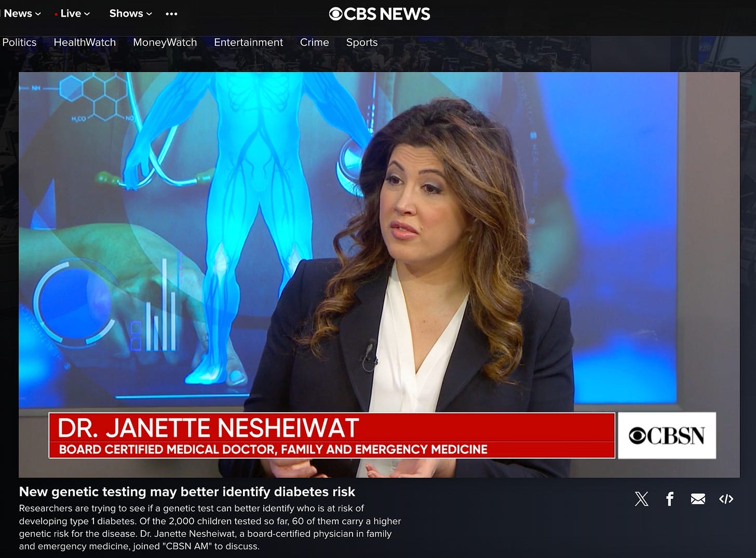
Task: Click the headline about genetic testing diabetes risk
Action: click(x=187, y=492)
